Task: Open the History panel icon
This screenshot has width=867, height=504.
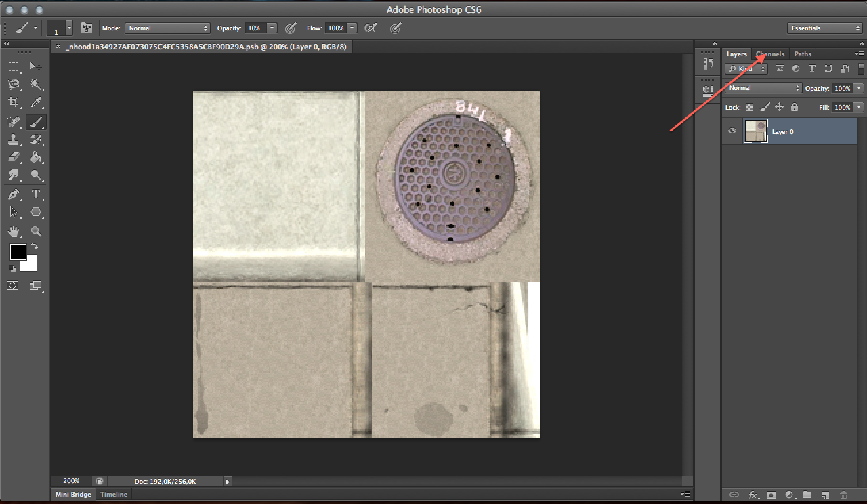Action: tap(709, 64)
